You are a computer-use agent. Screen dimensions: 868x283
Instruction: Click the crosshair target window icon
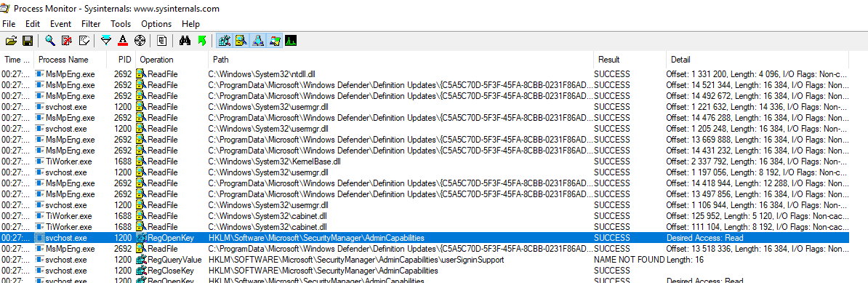140,41
